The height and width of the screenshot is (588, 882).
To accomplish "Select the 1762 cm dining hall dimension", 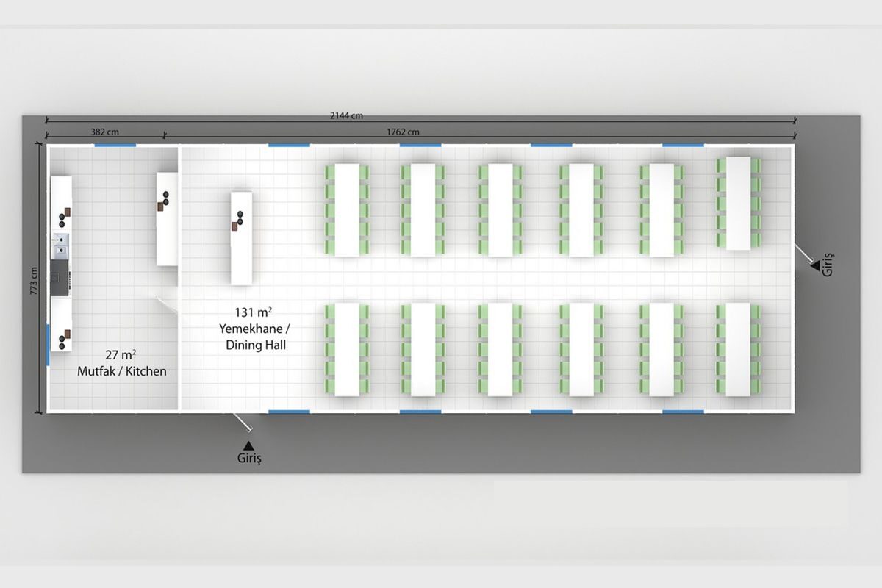I will [403, 132].
